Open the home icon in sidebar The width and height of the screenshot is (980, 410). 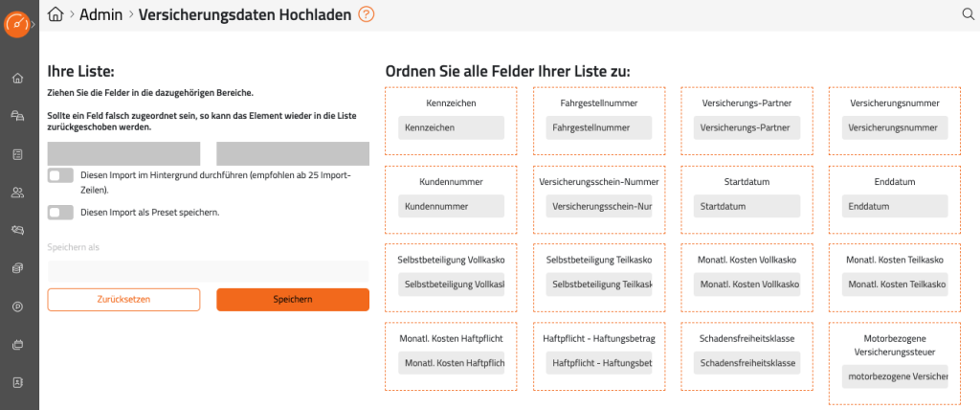(17, 79)
